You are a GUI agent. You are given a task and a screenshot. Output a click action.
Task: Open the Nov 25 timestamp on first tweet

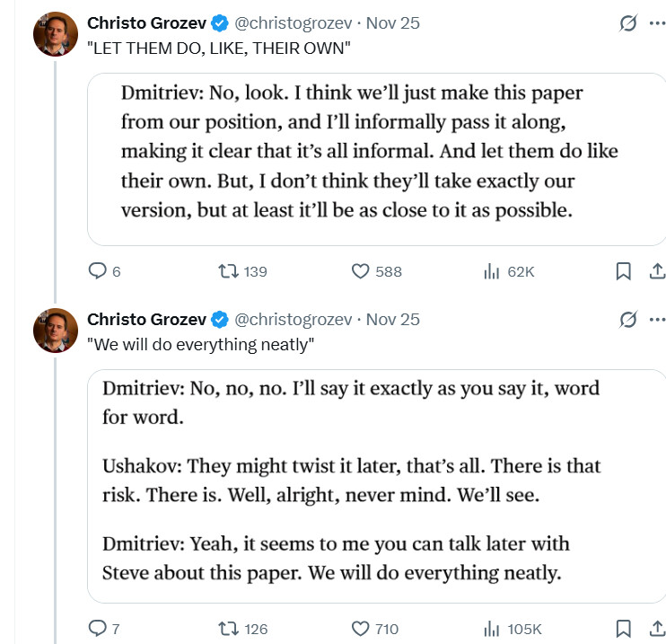(x=392, y=23)
